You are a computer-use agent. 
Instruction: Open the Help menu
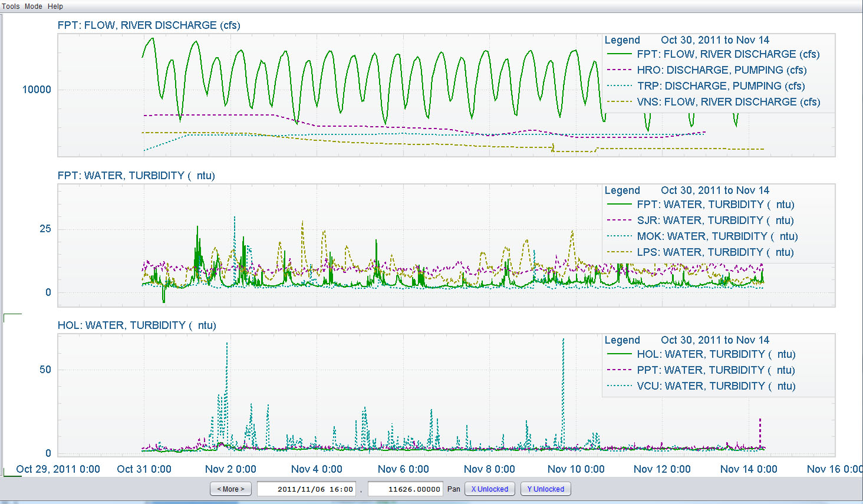55,6
